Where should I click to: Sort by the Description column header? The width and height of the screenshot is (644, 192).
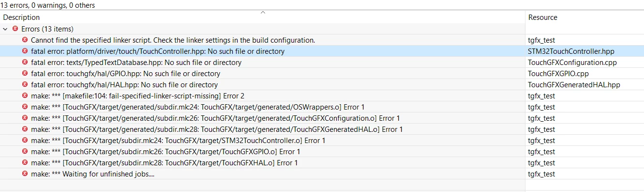[21, 17]
